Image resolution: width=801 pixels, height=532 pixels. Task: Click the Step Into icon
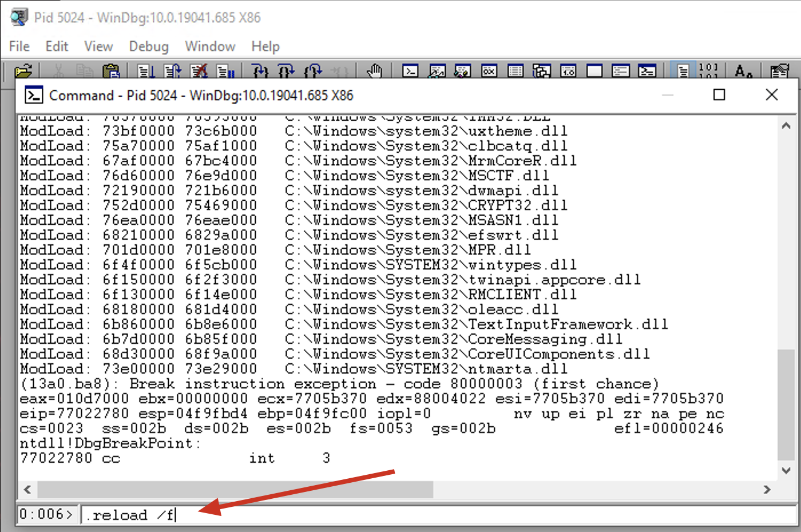(x=260, y=72)
